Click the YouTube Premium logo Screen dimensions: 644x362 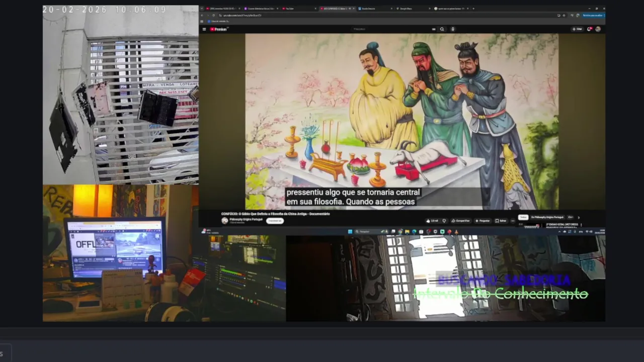[x=219, y=29]
